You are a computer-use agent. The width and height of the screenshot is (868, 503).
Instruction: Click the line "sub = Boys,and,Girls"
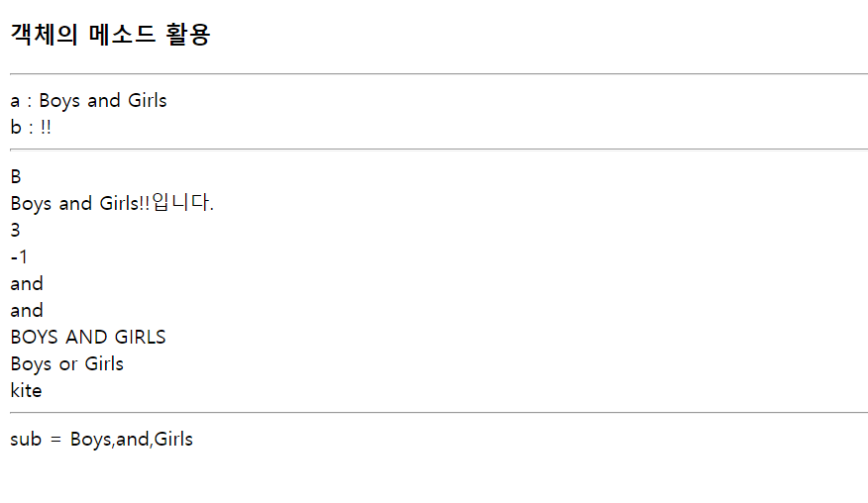coord(102,439)
